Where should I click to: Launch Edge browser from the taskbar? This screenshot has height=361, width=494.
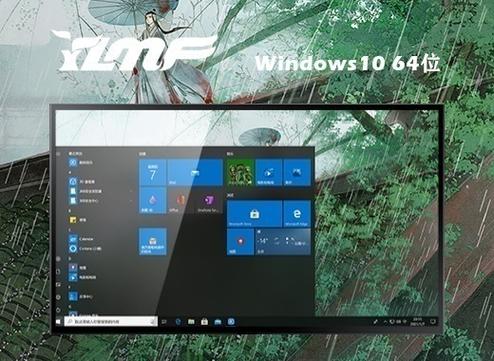(x=178, y=322)
